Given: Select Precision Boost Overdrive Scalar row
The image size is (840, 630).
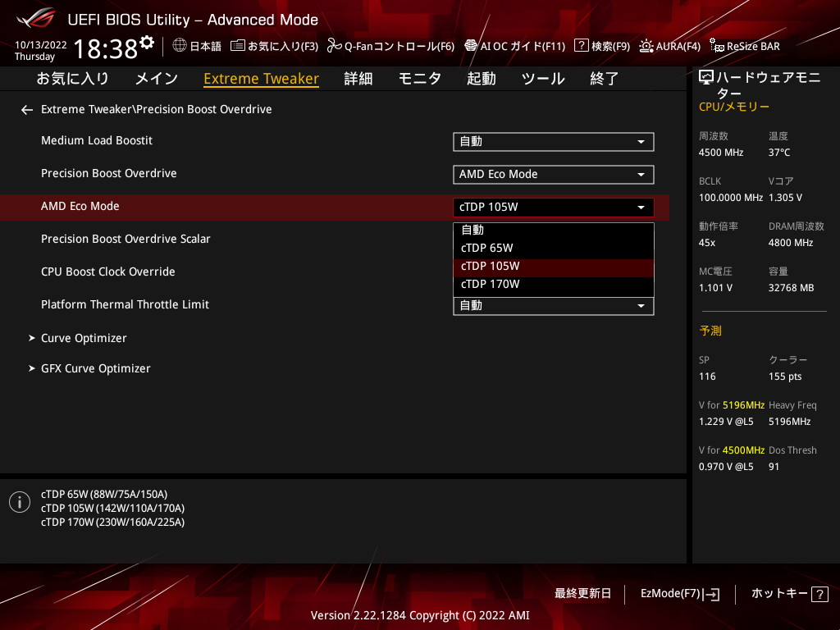Looking at the screenshot, I should [126, 240].
